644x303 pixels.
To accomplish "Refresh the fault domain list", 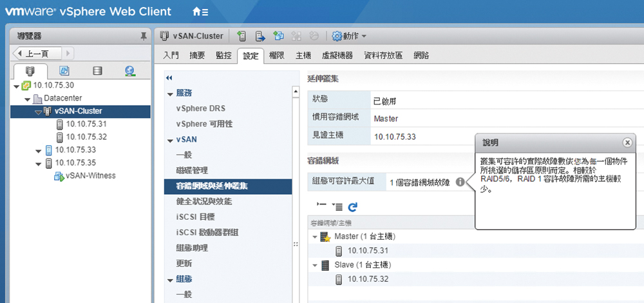I will (x=352, y=207).
